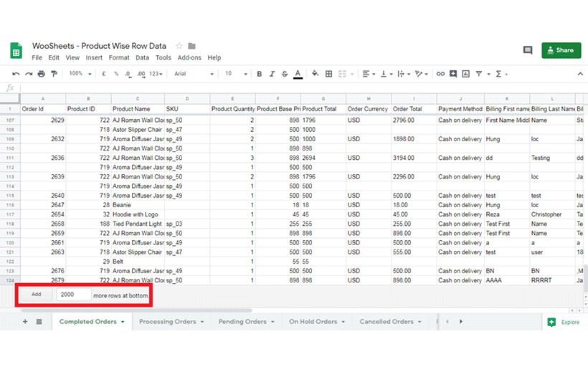Select column C header
Image resolution: width=588 pixels, height=367 pixels.
point(138,99)
